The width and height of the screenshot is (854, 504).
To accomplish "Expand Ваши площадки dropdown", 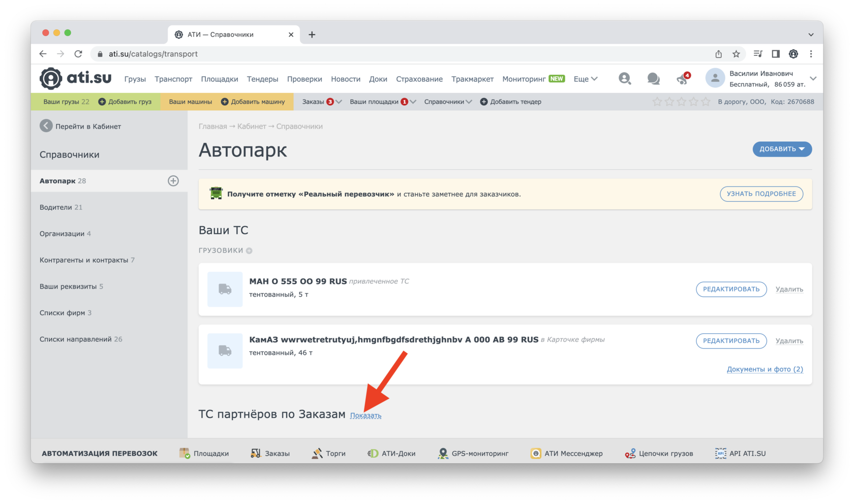I will (x=383, y=102).
